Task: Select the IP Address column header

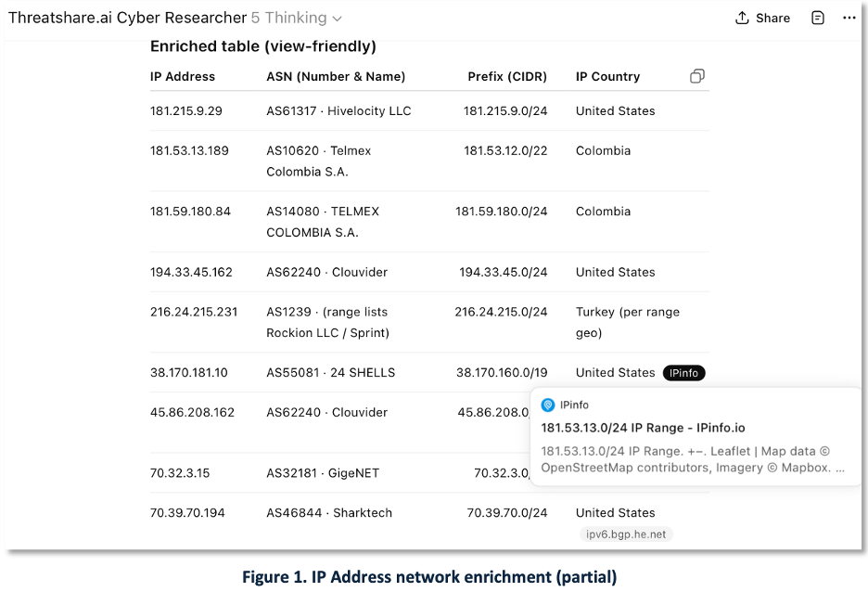Action: tap(183, 77)
